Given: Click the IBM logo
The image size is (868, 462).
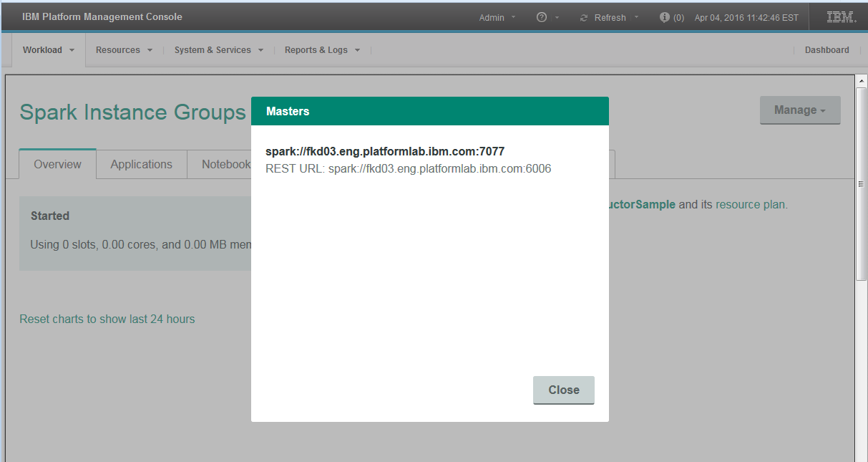Looking at the screenshot, I should pyautogui.click(x=842, y=17).
